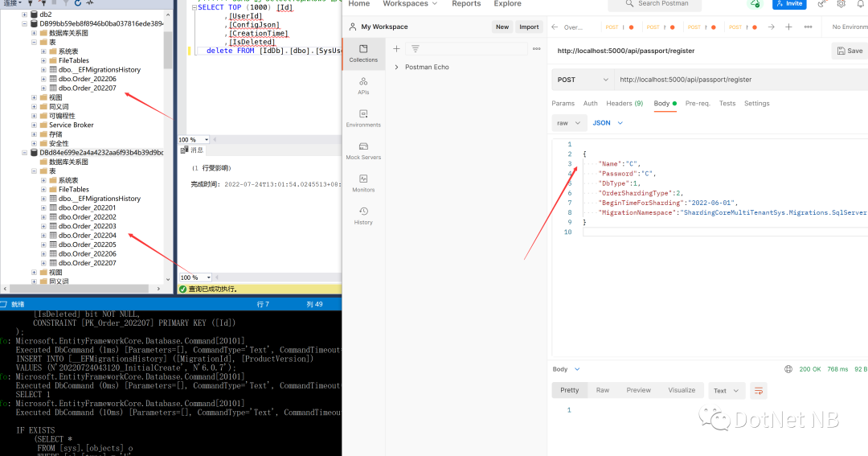Open Mock Servers sidebar section
This screenshot has width=868, height=456.
[x=363, y=150]
